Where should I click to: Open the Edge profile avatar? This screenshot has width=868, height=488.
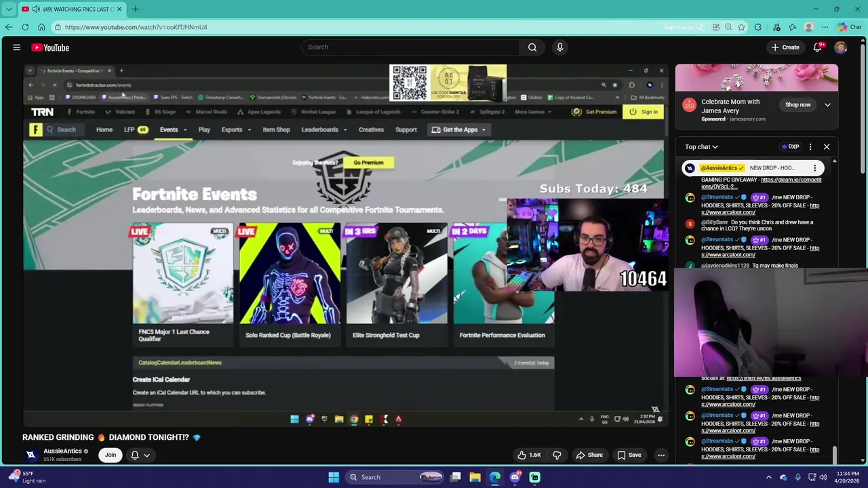pyautogui.click(x=809, y=27)
